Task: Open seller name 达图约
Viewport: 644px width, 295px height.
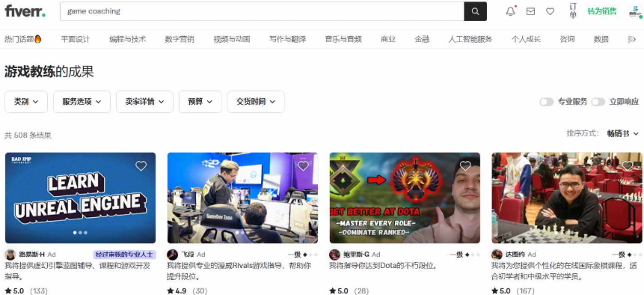Action: click(x=515, y=255)
